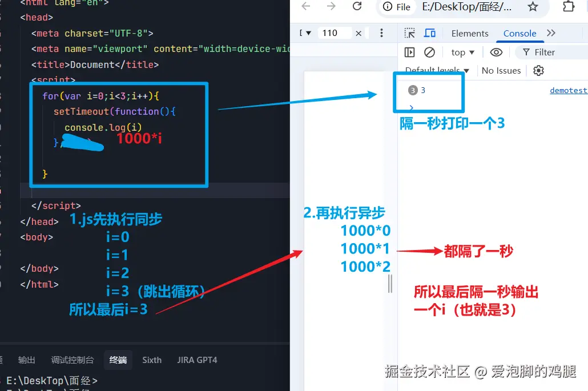Click the terminal prompt E:\DeskTop\面经>

tap(52, 381)
